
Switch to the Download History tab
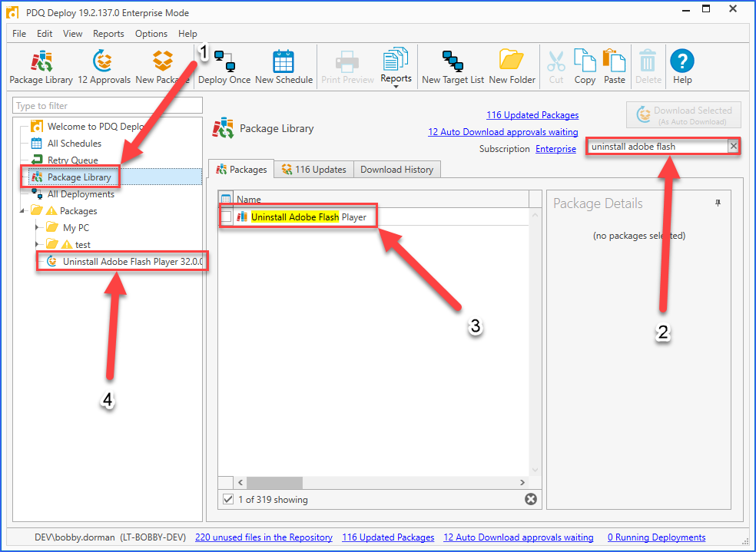pos(396,170)
